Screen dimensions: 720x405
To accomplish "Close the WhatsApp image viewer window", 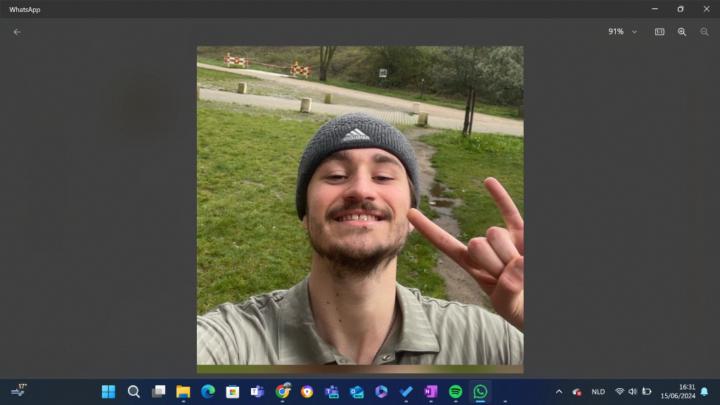I will pos(706,9).
